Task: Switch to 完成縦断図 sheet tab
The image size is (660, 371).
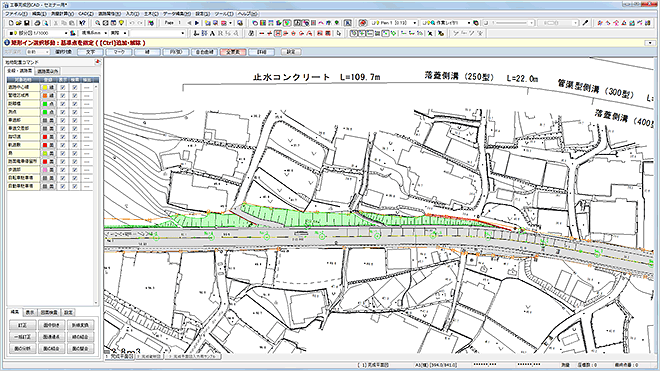Action: coord(149,357)
